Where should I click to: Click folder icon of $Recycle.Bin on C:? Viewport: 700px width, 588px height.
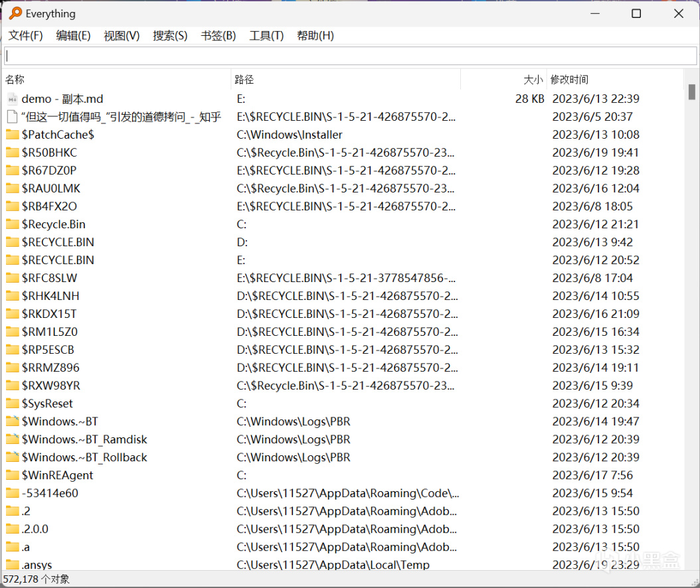point(13,224)
